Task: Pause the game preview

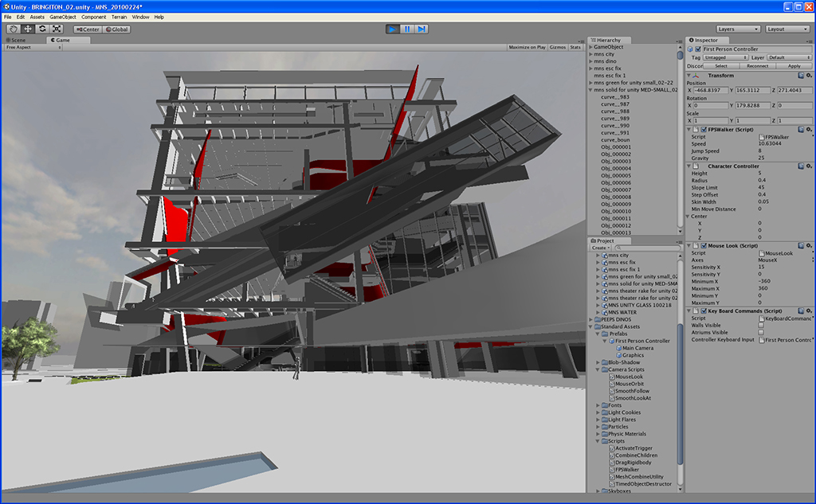Action: tap(407, 29)
